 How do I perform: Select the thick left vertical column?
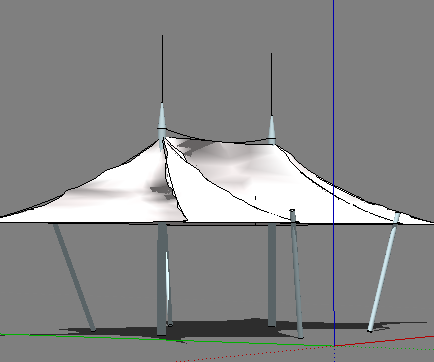pyautogui.click(x=162, y=279)
